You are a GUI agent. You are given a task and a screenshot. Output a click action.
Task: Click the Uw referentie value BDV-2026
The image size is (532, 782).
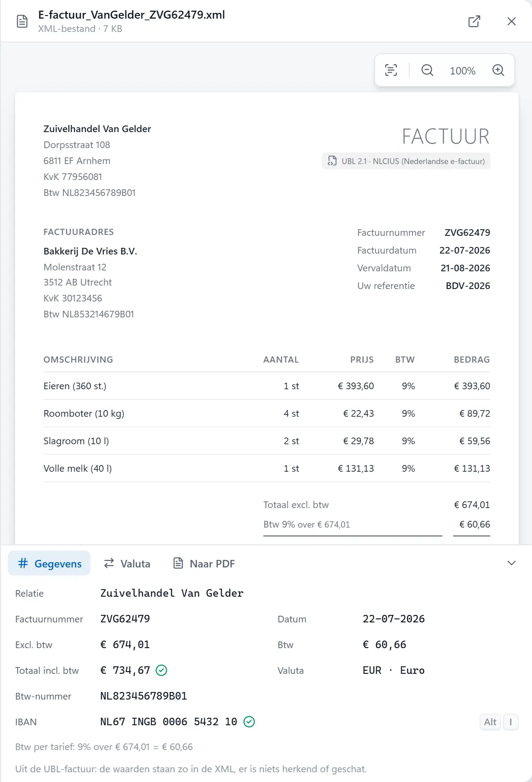pos(468,286)
